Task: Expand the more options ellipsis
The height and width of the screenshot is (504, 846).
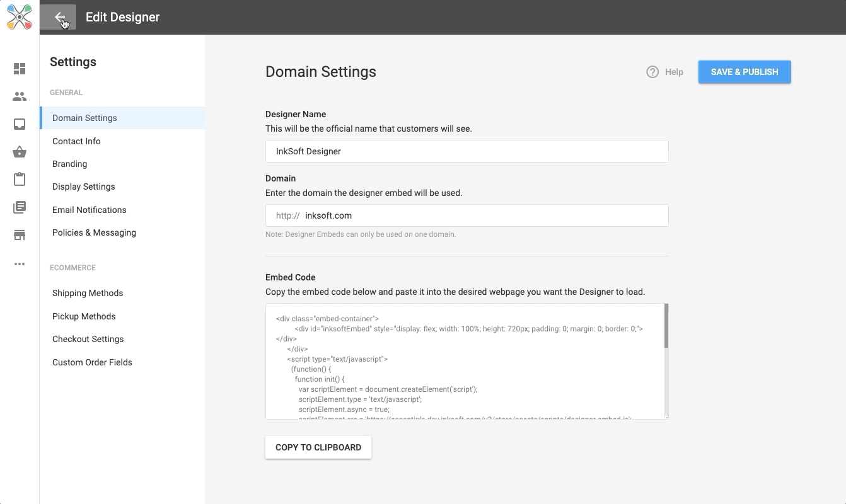Action: point(20,264)
